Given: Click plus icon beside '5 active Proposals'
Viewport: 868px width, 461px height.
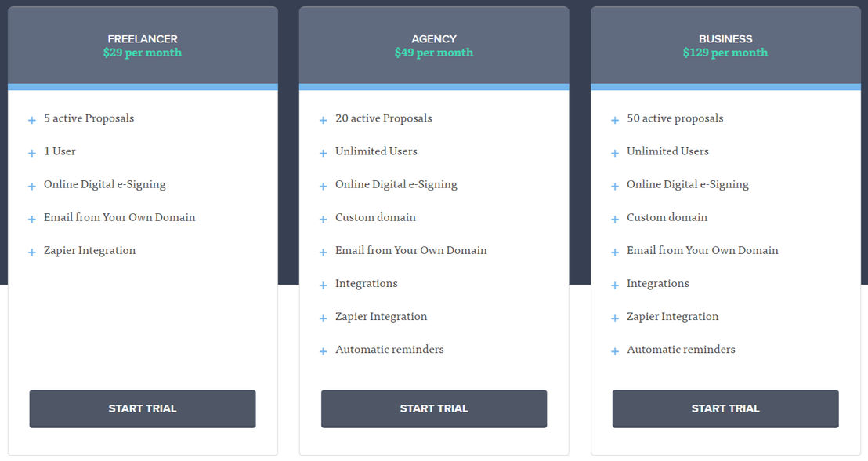Looking at the screenshot, I should click(32, 120).
